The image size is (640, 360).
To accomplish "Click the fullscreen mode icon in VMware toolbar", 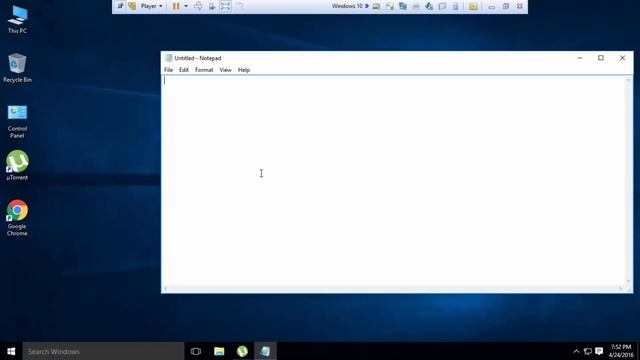I will (x=225, y=6).
